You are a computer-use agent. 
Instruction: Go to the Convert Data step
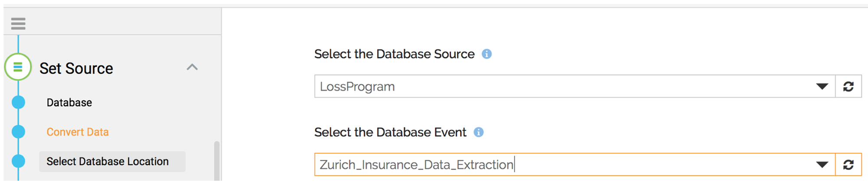point(78,132)
